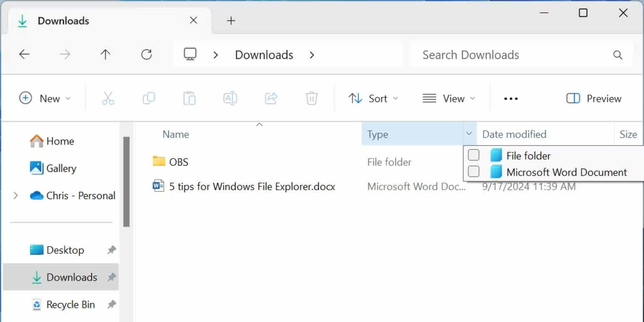
Task: Open a new File Explorer tab
Action: coord(231,20)
